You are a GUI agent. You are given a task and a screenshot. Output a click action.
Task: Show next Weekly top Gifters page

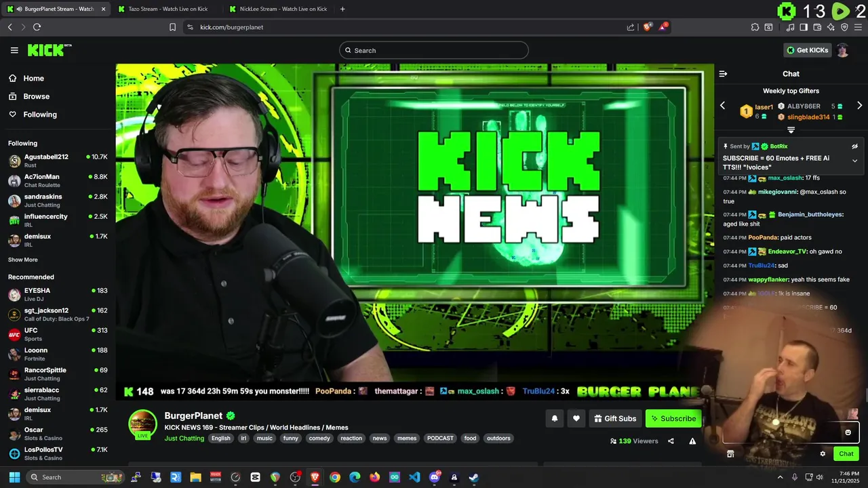pos(859,106)
